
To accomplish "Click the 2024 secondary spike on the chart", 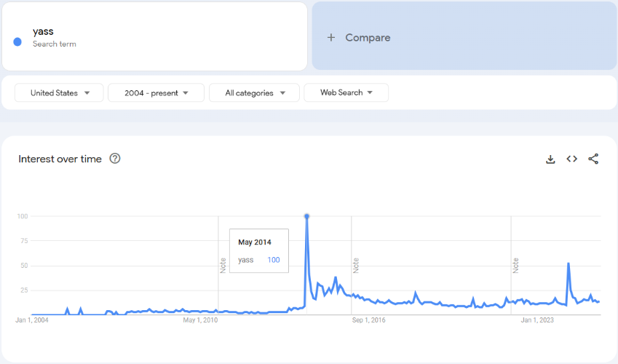I will (568, 264).
